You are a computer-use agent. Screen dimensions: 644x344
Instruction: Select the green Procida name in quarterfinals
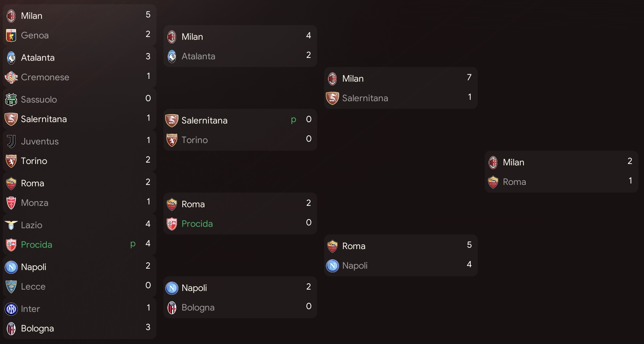click(x=197, y=224)
